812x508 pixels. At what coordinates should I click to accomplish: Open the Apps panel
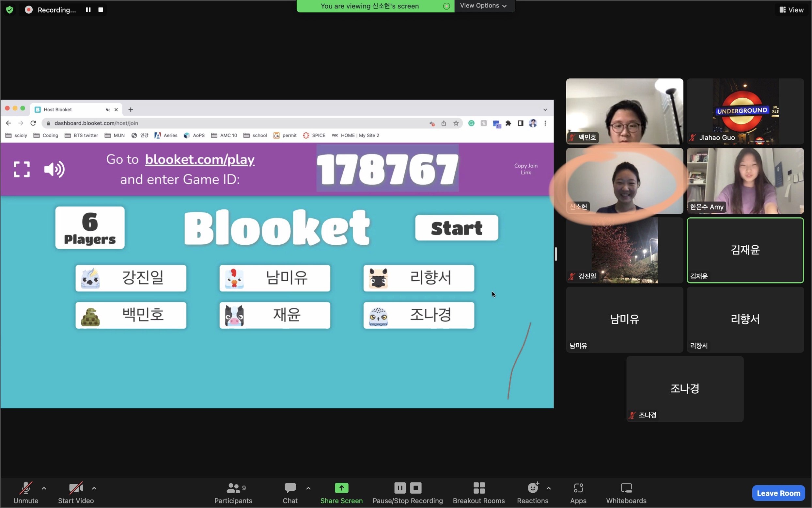pos(578,493)
